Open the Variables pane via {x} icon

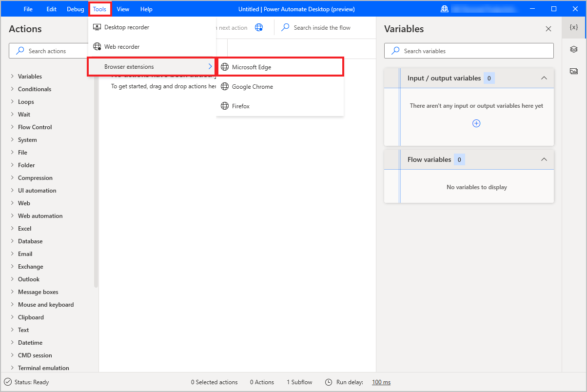(x=574, y=28)
